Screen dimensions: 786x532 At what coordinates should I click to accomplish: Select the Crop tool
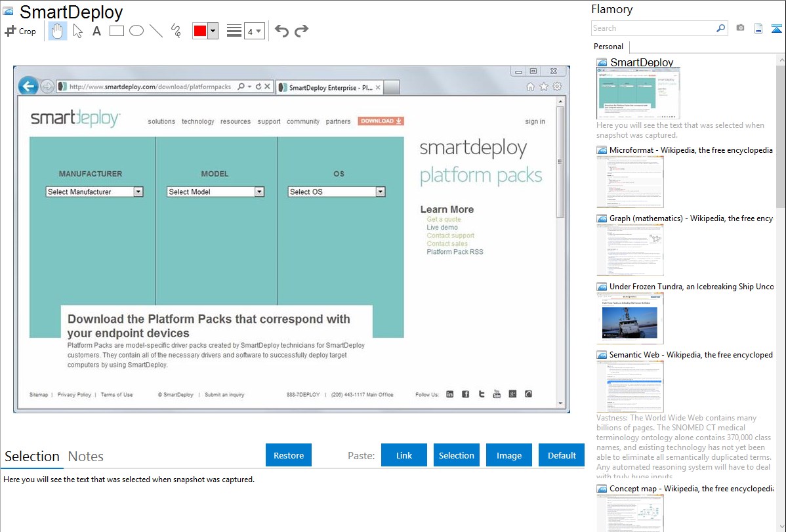(x=20, y=31)
